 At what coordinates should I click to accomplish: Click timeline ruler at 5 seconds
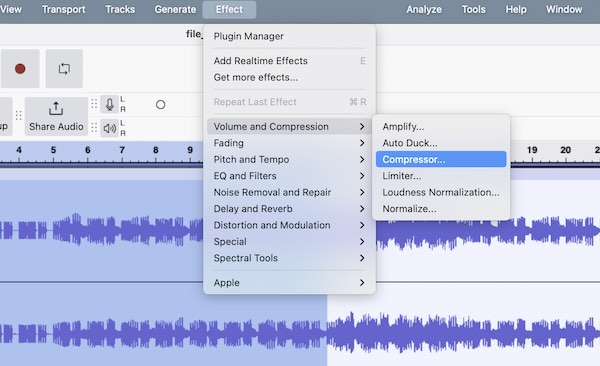(53, 150)
